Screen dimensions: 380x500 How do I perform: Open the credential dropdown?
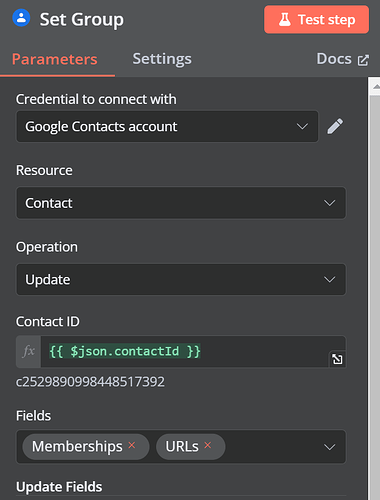pyautogui.click(x=167, y=127)
